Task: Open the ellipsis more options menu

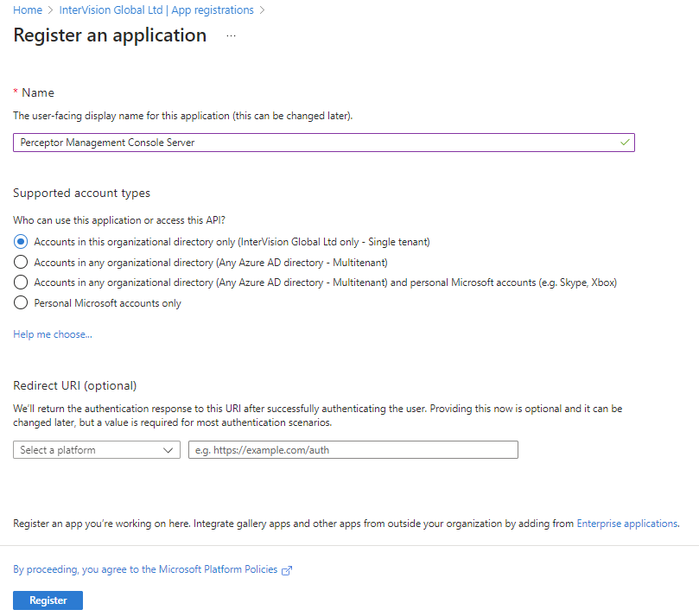Action: [x=231, y=35]
